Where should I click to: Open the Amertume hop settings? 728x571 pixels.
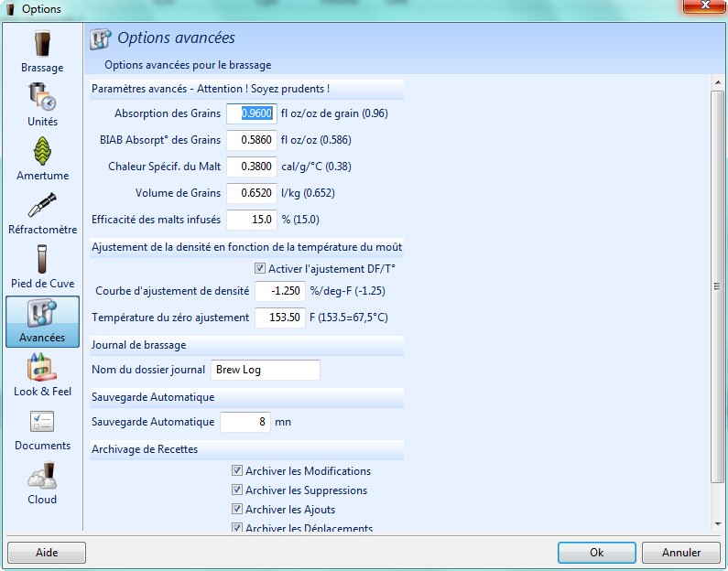[42, 158]
